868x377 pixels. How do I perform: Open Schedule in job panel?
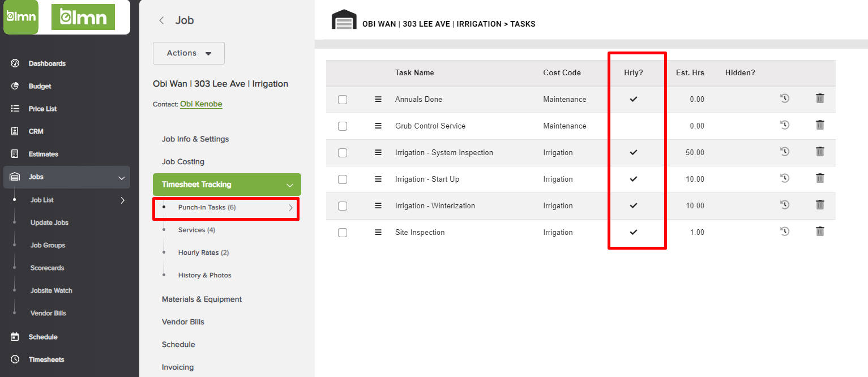coord(178,345)
